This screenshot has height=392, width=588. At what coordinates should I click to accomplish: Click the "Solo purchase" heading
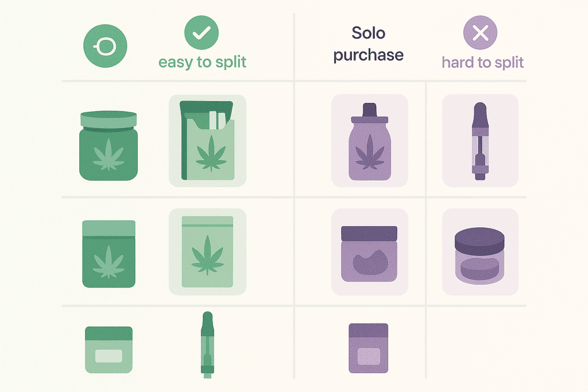[369, 44]
